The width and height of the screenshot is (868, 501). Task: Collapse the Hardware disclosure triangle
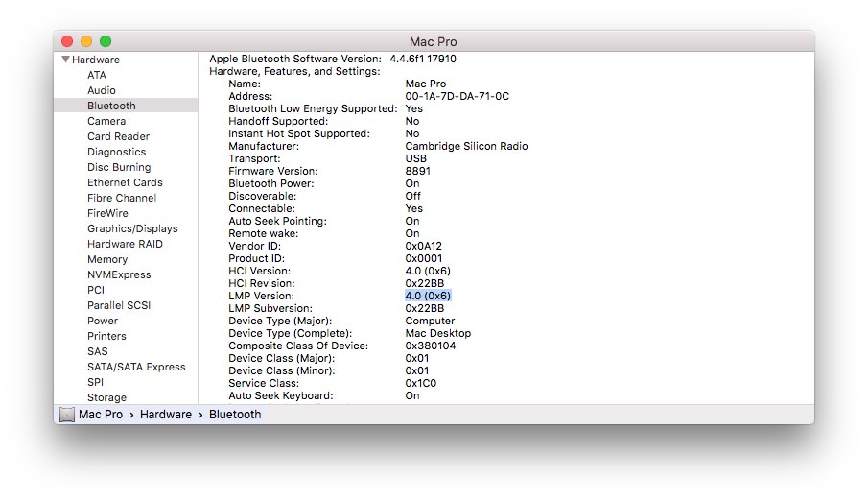pyautogui.click(x=65, y=60)
